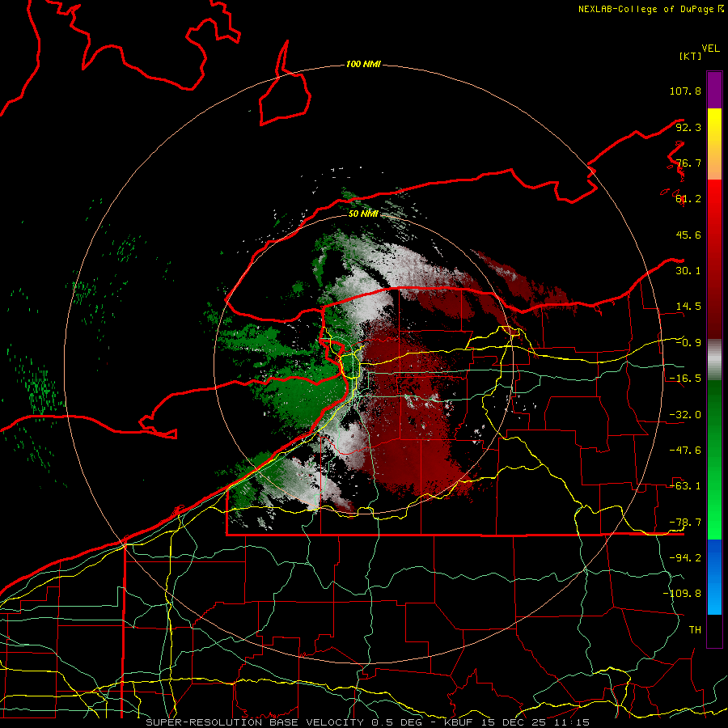Click the 100 NMI range ring label
Image resolution: width=728 pixels, height=728 pixels.
click(363, 64)
